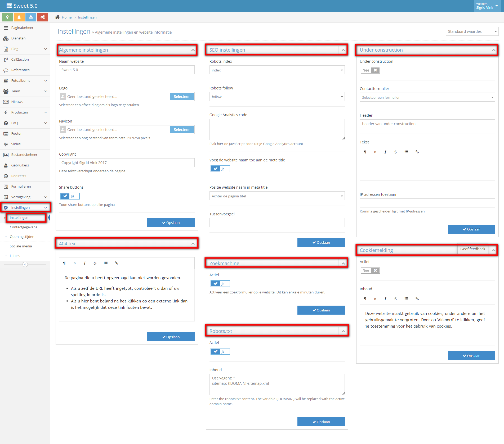Toggle the Share buttons switch
The width and height of the screenshot is (504, 444).
(70, 196)
